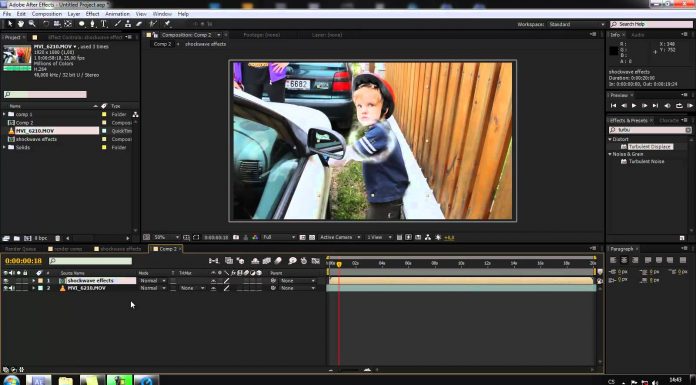Open the Animation menu
This screenshot has width=696, height=385.
[117, 14]
